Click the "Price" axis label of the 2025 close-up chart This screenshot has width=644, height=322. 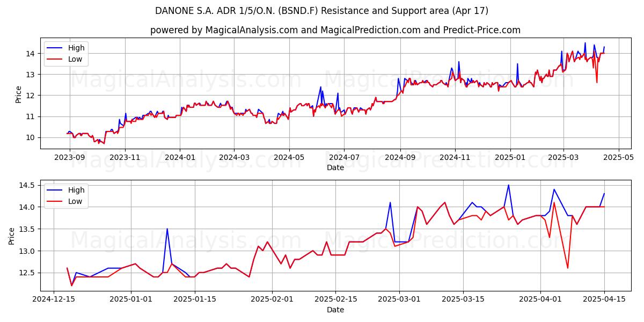pos(12,236)
